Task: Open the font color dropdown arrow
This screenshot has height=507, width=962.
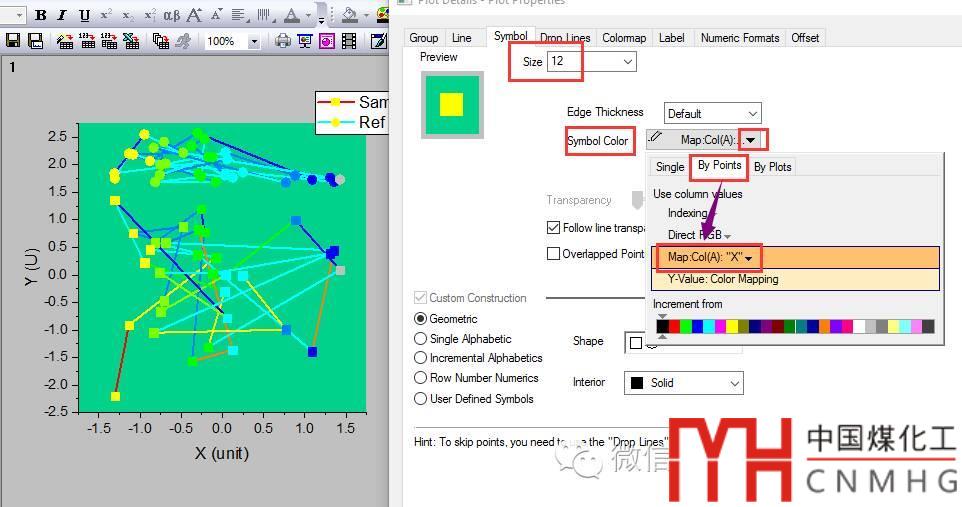Action: [308, 16]
